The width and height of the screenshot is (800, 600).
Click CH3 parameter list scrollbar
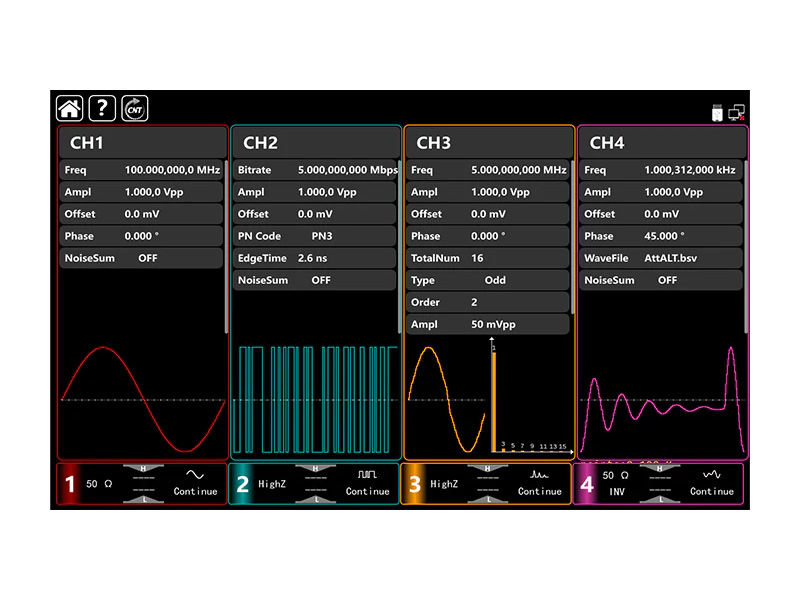pos(573,237)
